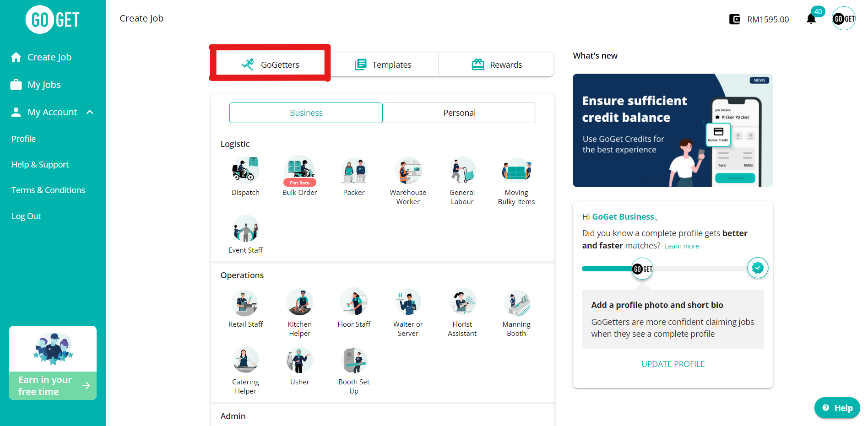Choose Booth Set Up icon
Viewport: 868px width, 426px height.
tap(354, 360)
